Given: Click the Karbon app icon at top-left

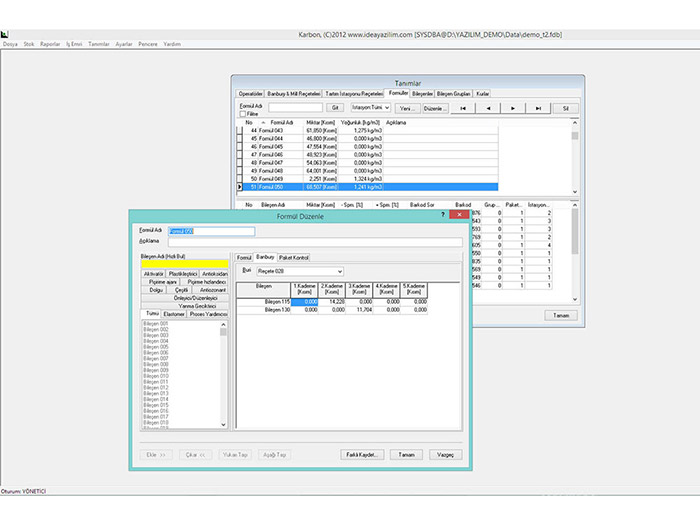Looking at the screenshot, I should point(5,36).
